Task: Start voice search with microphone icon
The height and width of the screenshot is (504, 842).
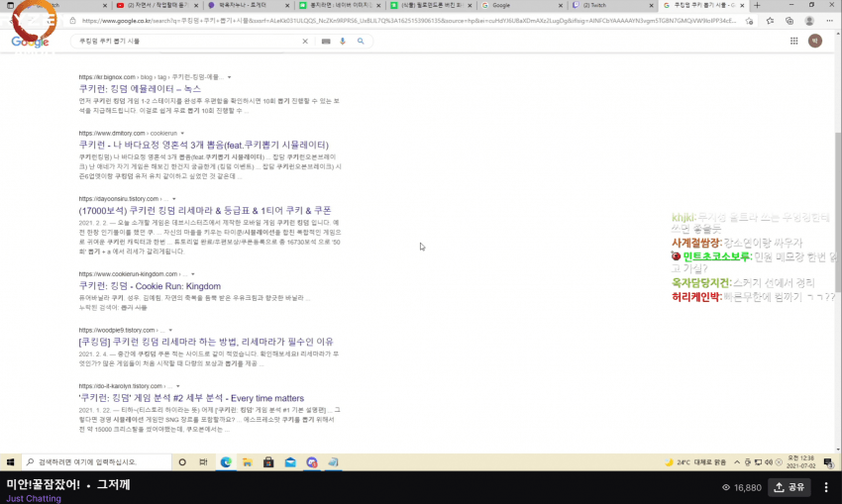Action: pyautogui.click(x=343, y=42)
